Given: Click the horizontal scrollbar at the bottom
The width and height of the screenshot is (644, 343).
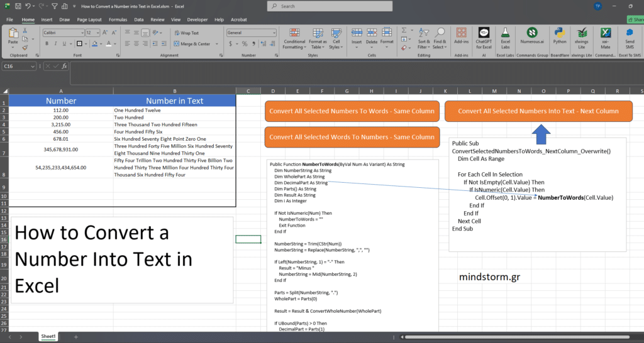Looking at the screenshot, I should coord(516,337).
